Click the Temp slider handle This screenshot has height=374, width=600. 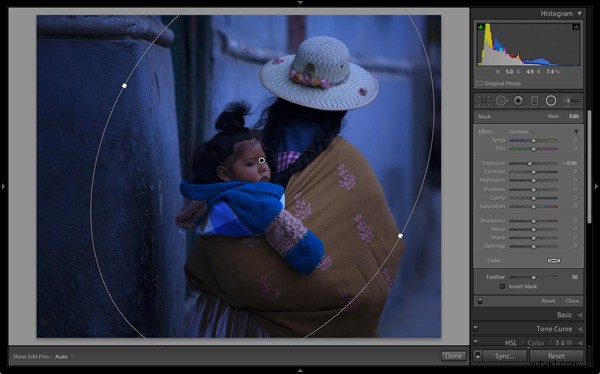tap(533, 140)
